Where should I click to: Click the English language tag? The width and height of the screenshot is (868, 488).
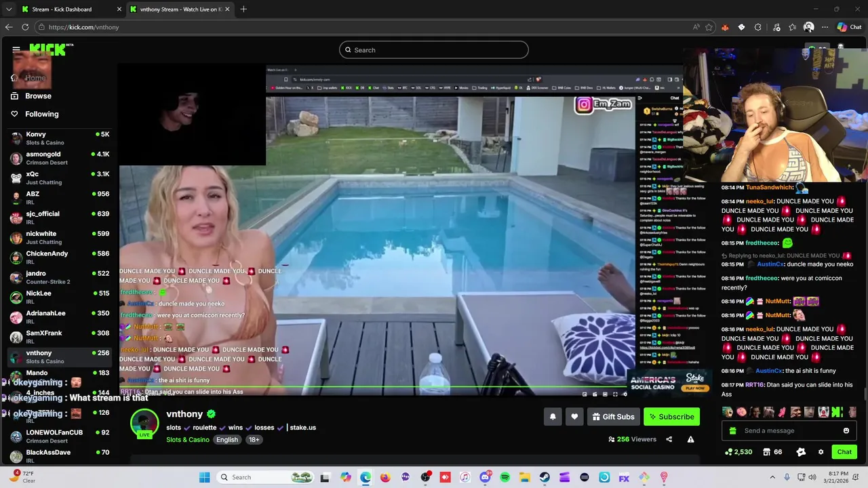(x=227, y=439)
